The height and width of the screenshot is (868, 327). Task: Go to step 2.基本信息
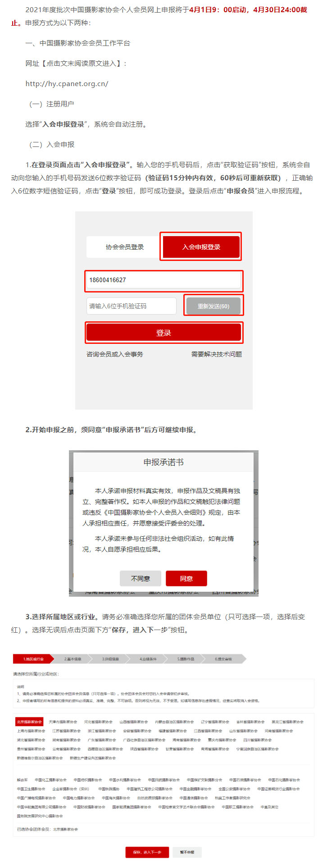[x=73, y=659]
